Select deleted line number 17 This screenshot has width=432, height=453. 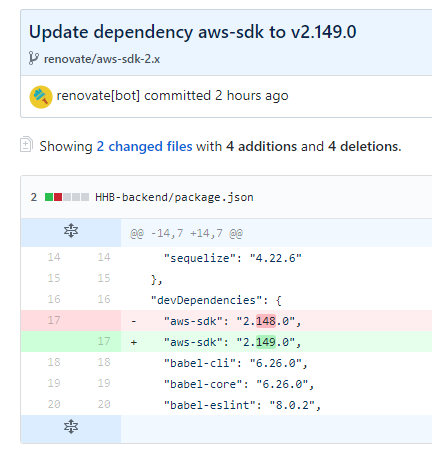[x=54, y=320]
